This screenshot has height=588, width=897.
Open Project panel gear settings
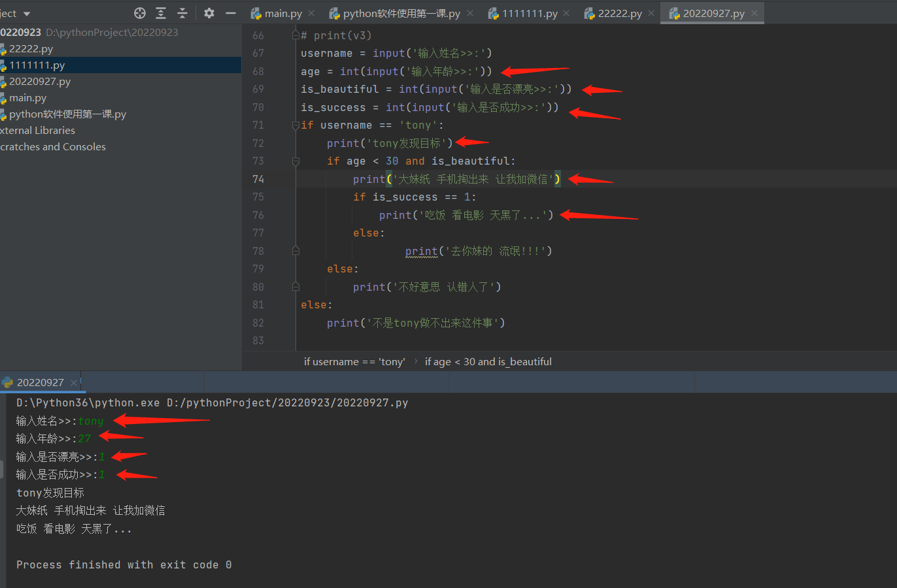point(209,13)
